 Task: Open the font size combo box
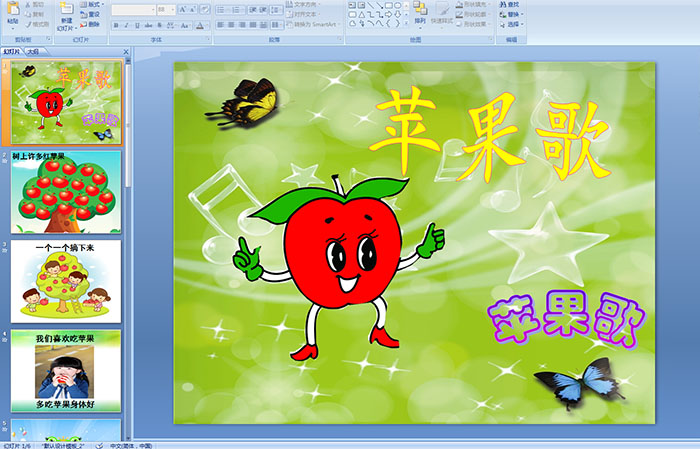[166, 10]
